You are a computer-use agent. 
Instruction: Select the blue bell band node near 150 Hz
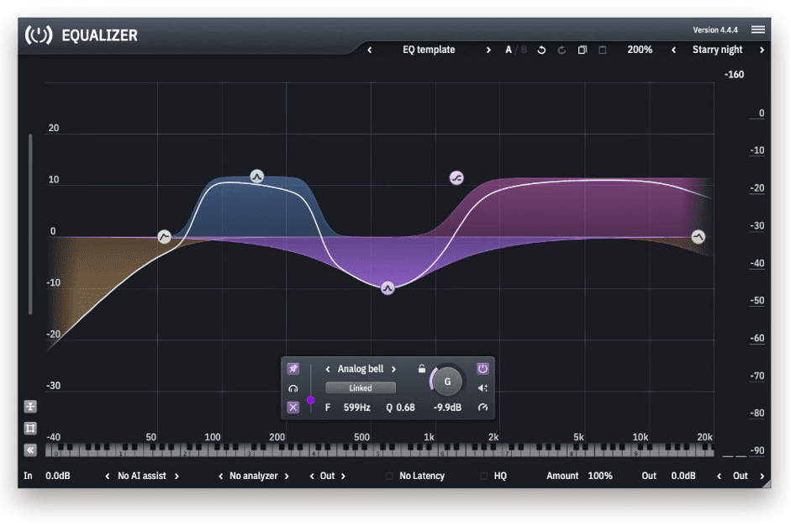pos(256,176)
